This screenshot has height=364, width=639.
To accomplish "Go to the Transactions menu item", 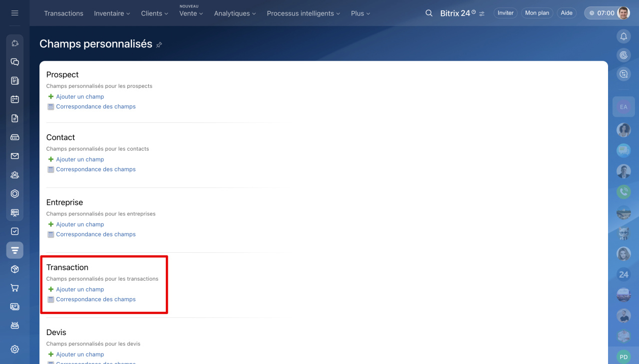I will point(63,13).
